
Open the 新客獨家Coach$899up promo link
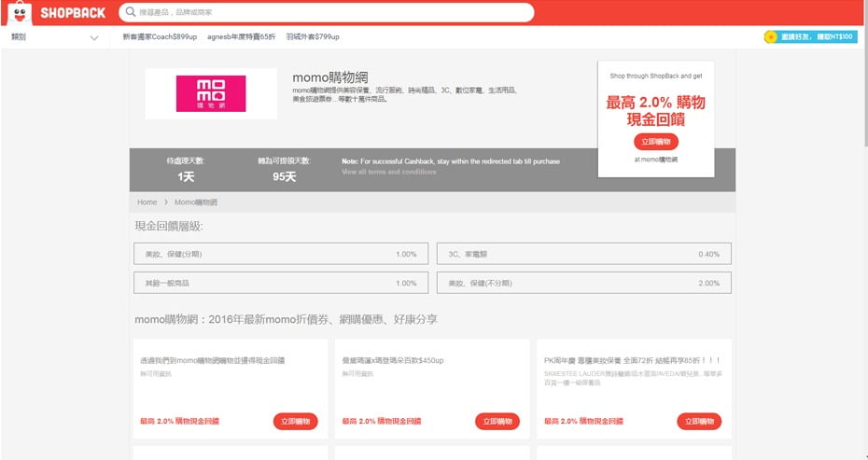(160, 36)
